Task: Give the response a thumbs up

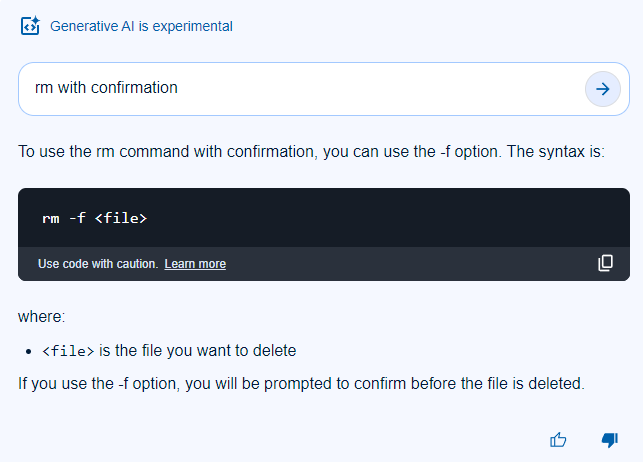Action: click(x=559, y=440)
